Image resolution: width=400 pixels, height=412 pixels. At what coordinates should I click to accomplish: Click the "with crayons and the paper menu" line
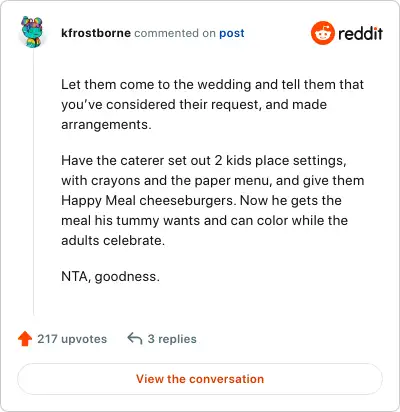(213, 180)
